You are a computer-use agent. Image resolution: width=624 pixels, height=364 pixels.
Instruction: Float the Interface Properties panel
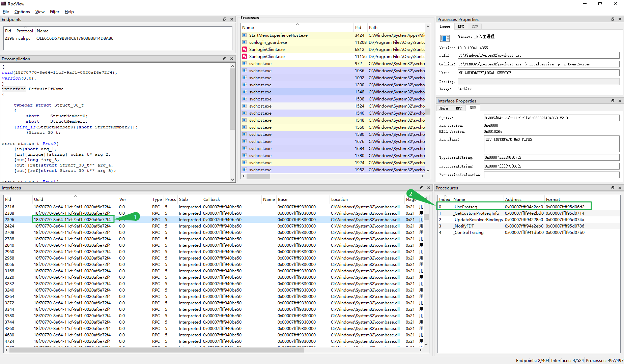pos(613,101)
